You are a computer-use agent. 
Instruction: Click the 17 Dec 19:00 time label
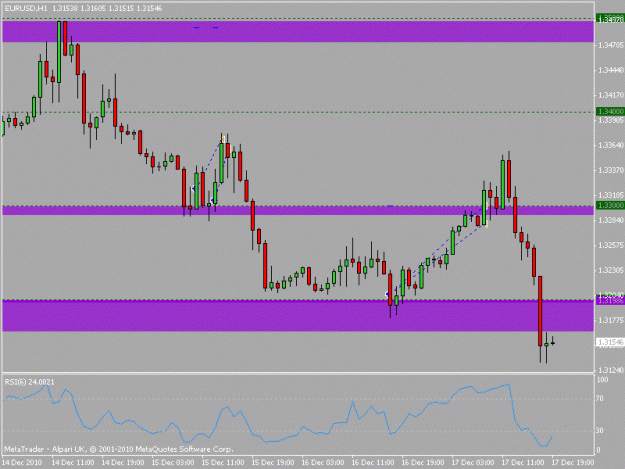(573, 462)
